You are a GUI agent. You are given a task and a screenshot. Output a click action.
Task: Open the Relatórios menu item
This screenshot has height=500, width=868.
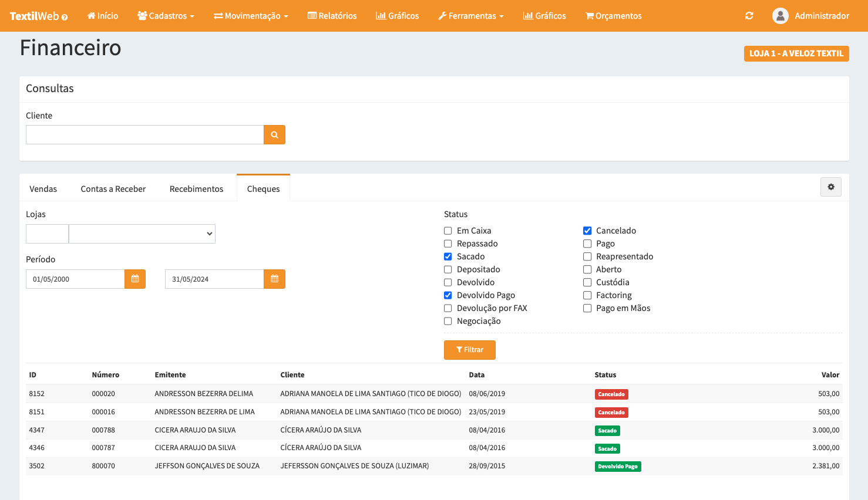point(332,16)
